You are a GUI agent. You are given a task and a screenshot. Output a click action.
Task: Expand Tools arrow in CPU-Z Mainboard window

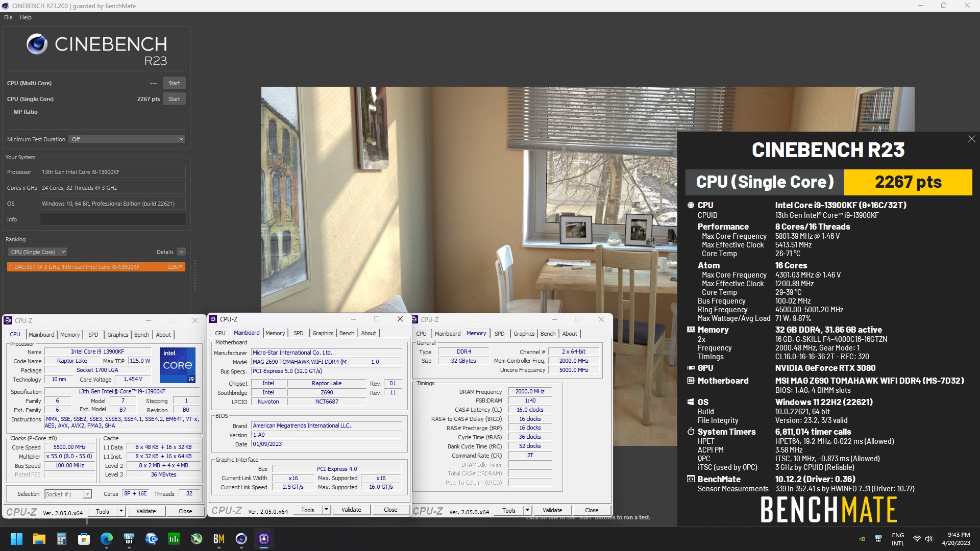pyautogui.click(x=326, y=510)
